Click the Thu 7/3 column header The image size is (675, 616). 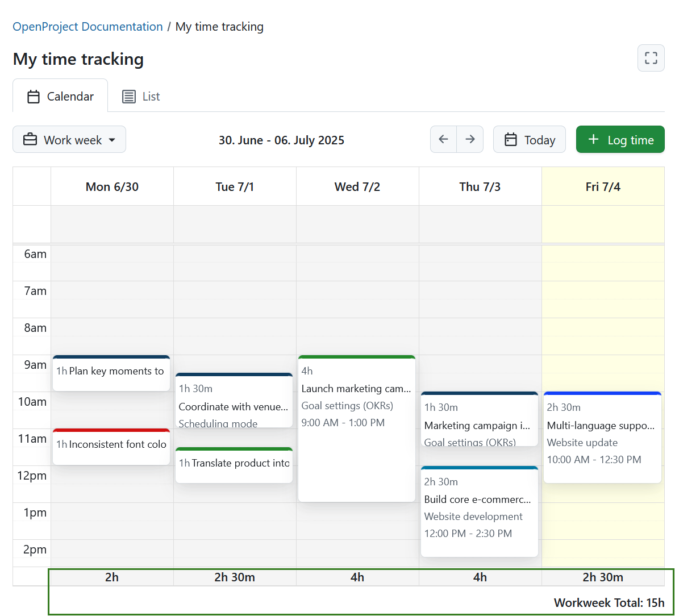480,186
